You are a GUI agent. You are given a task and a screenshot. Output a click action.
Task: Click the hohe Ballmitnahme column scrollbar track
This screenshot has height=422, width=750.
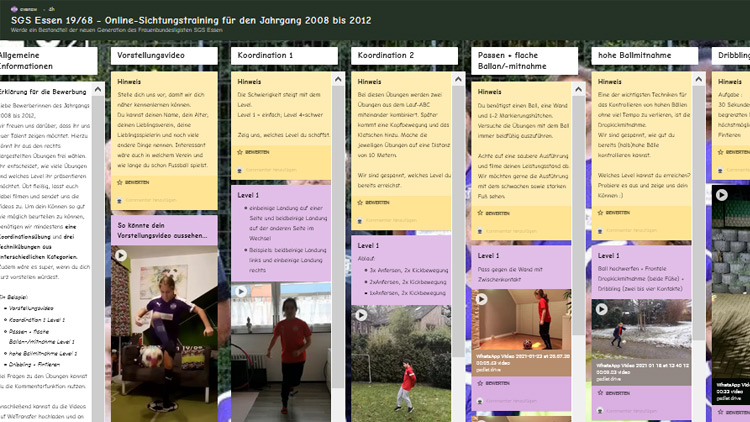click(698, 249)
